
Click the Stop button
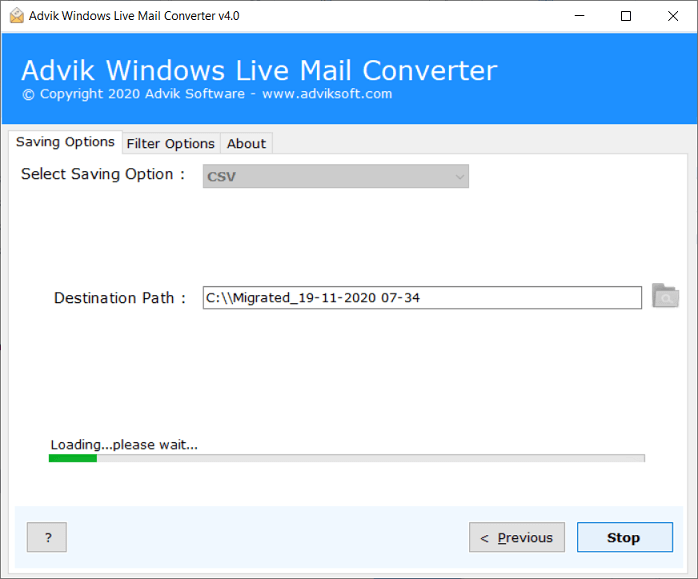[625, 537]
